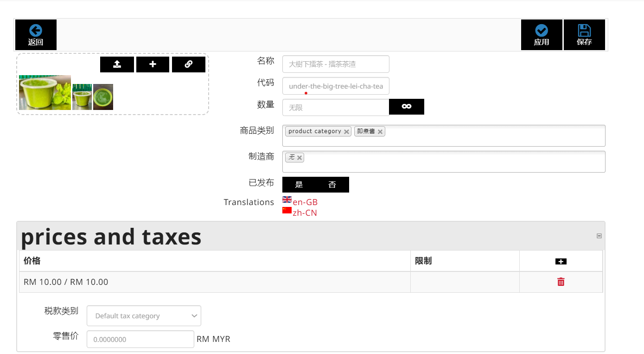This screenshot has width=644, height=354.
Task: Click the Translations label
Action: [249, 202]
